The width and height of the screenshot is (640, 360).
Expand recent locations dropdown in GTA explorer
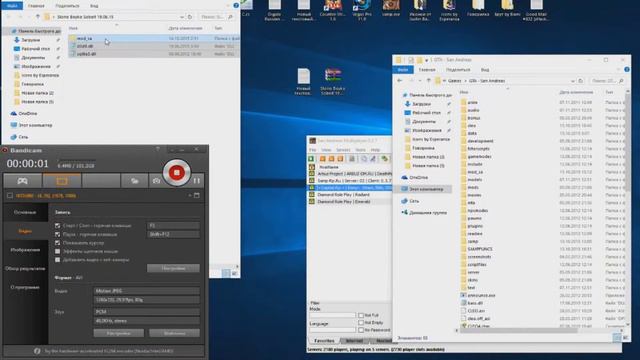point(420,81)
